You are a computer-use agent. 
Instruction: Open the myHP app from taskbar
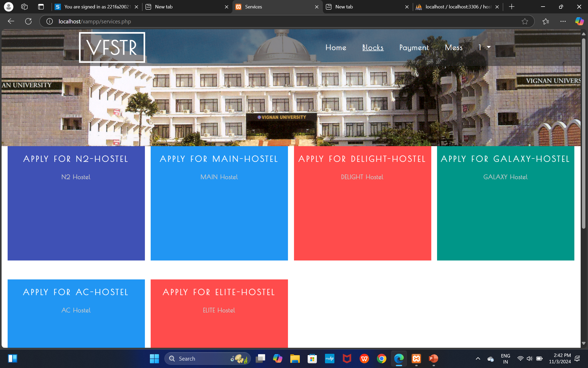pyautogui.click(x=329, y=359)
